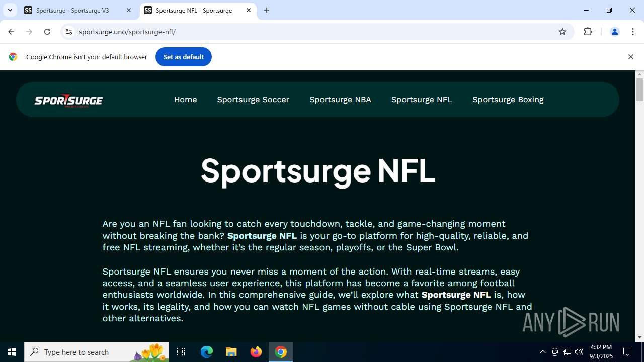This screenshot has width=644, height=362.
Task: Click the scrollbar down arrow
Action: coord(639,337)
